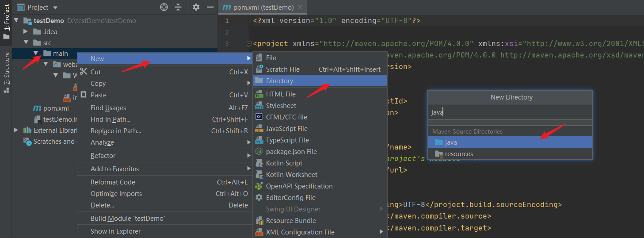This screenshot has width=644, height=238.
Task: Click the Collapse All icon in Project panel
Action: pos(178,7)
